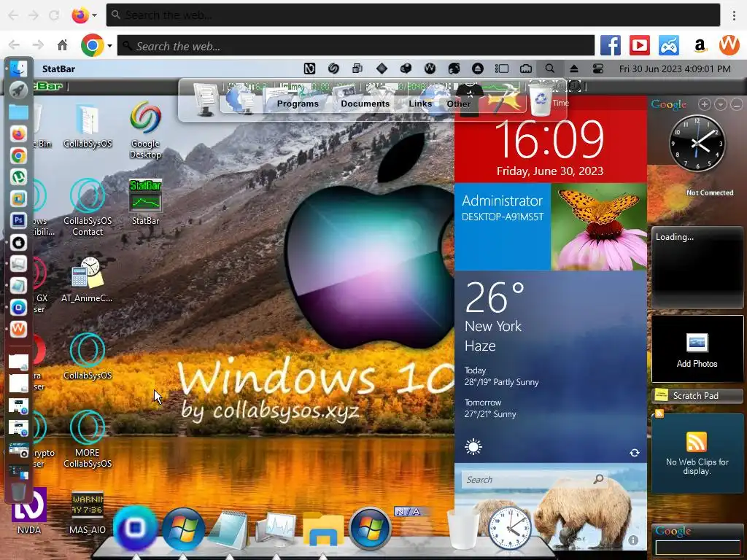Click the list-panel icon in menu bar

tap(502, 69)
